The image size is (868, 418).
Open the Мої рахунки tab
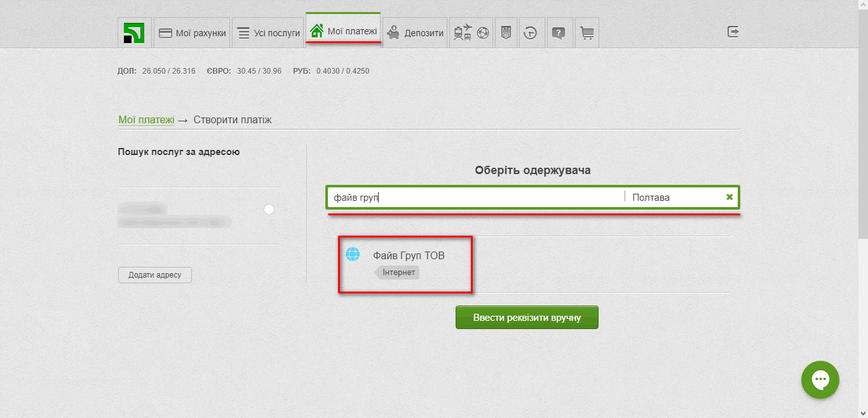(192, 32)
